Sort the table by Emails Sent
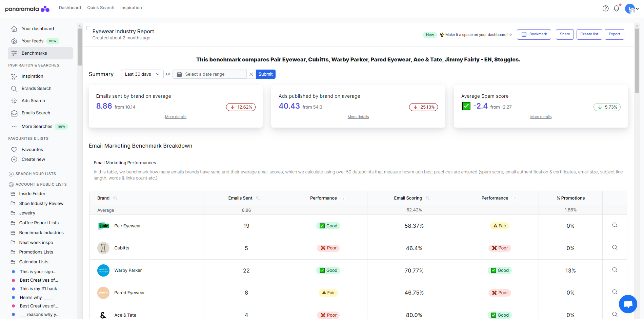The width and height of the screenshot is (644, 319). click(258, 198)
